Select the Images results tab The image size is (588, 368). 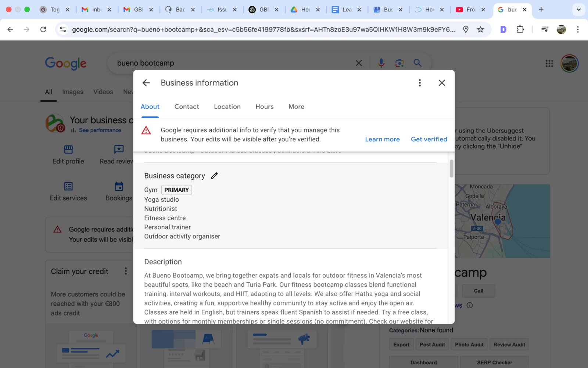pos(72,92)
